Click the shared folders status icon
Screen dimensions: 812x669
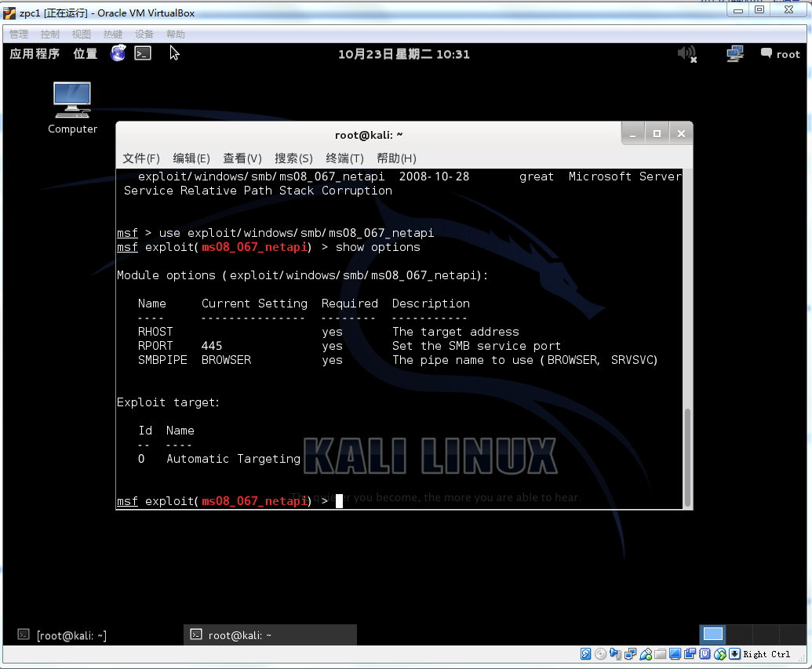click(x=661, y=654)
